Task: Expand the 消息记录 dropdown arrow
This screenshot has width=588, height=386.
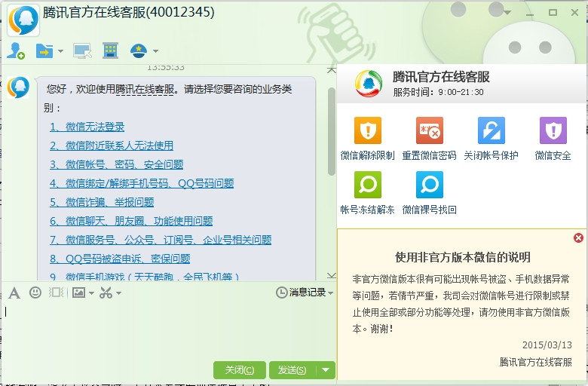Action: pyautogui.click(x=330, y=293)
